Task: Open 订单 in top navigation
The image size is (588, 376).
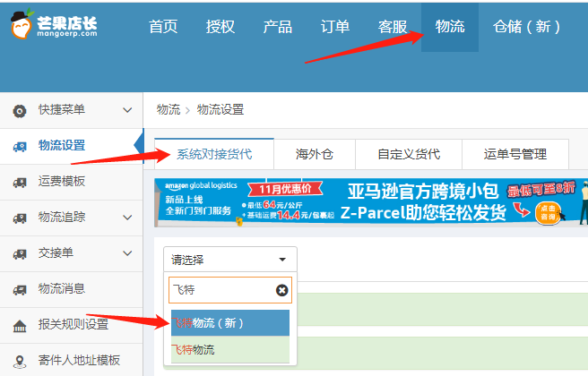Action: click(x=335, y=27)
